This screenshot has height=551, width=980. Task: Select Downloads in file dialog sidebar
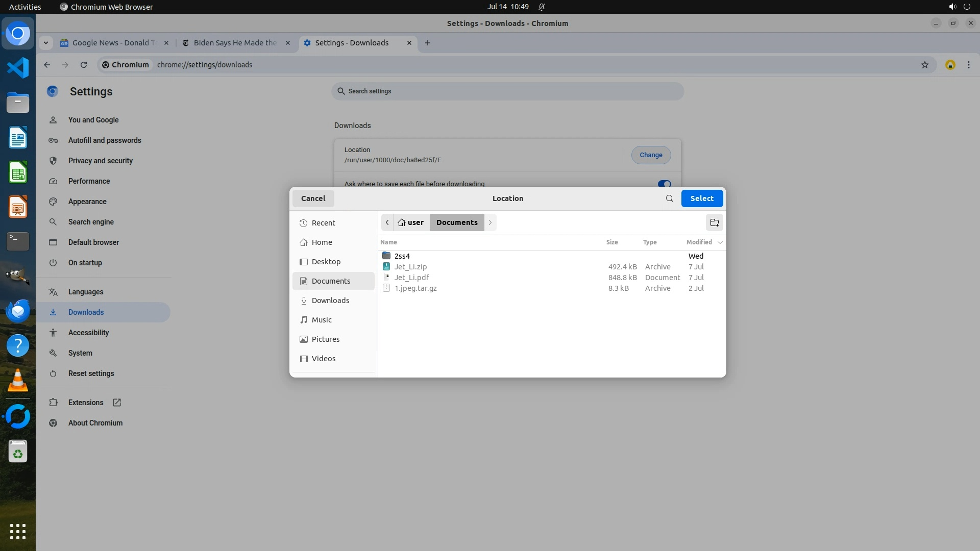tap(330, 300)
